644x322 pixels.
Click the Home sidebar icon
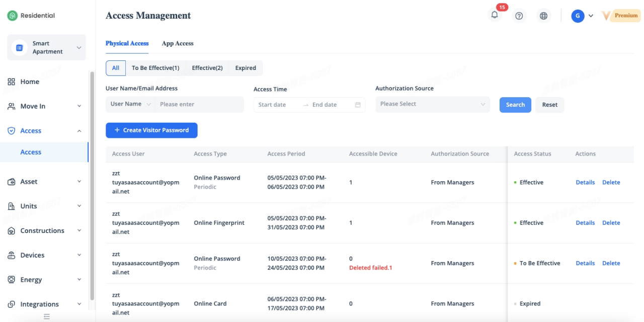[x=12, y=82]
